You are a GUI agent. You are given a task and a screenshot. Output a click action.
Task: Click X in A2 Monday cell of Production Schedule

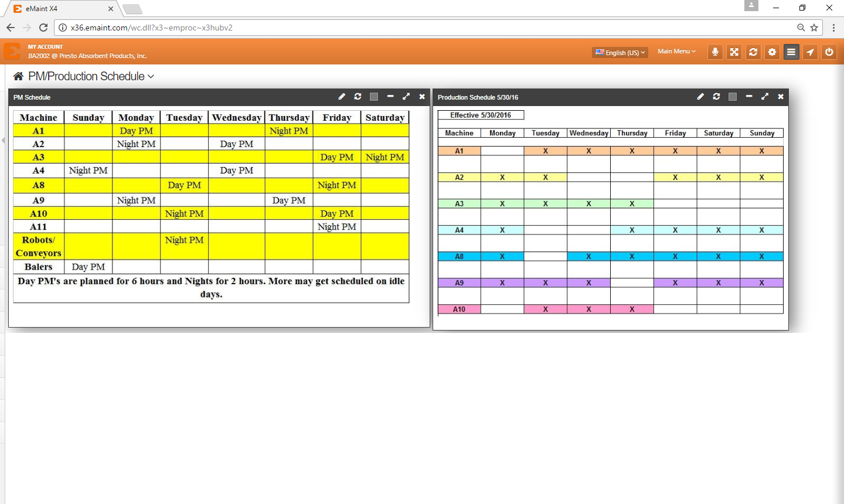click(x=502, y=178)
